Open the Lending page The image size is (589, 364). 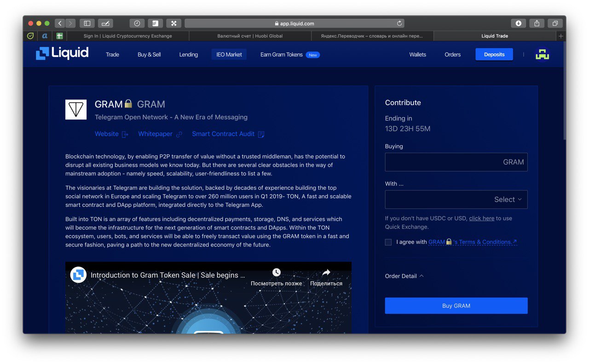pyautogui.click(x=189, y=54)
